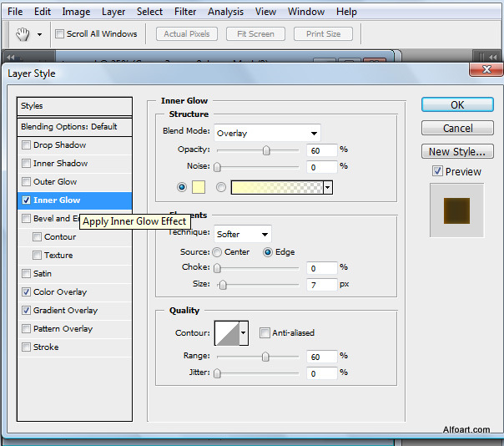The width and height of the screenshot is (504, 446).
Task: Expand the Technique dropdown
Action: (x=242, y=235)
